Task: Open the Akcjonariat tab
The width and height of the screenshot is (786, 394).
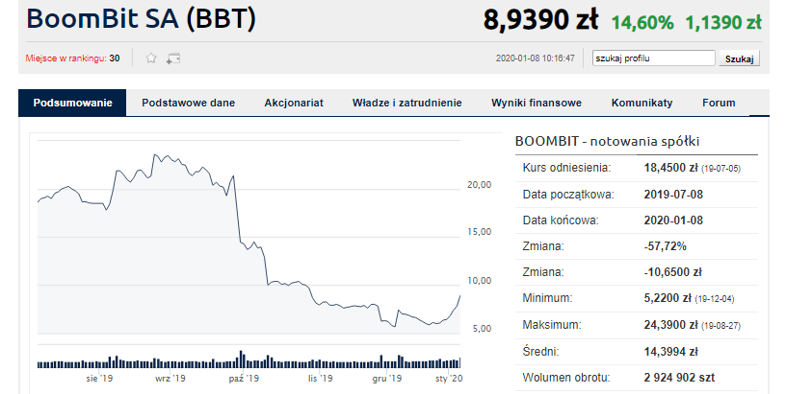Action: 294,103
